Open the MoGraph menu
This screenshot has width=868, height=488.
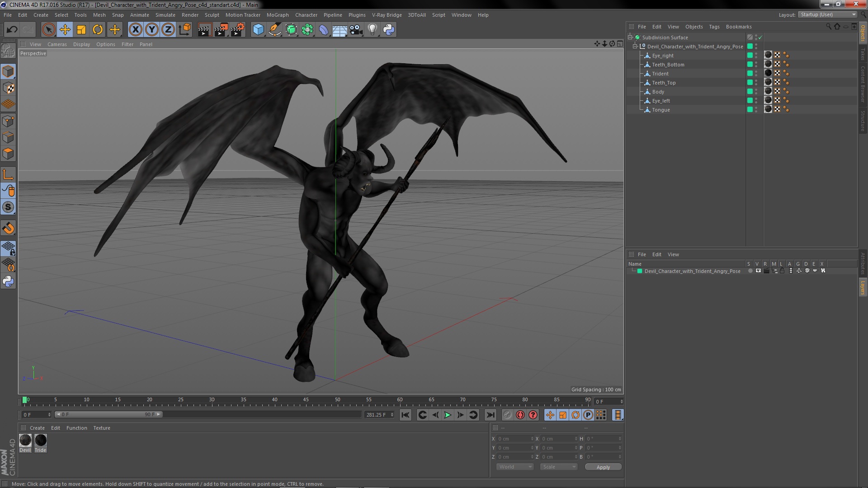278,15
